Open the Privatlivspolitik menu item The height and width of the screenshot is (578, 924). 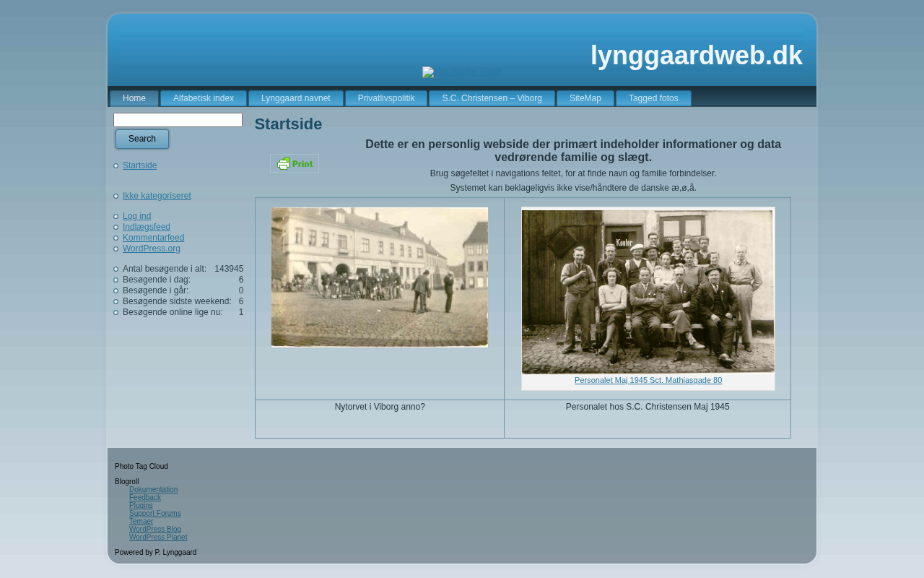click(x=386, y=98)
